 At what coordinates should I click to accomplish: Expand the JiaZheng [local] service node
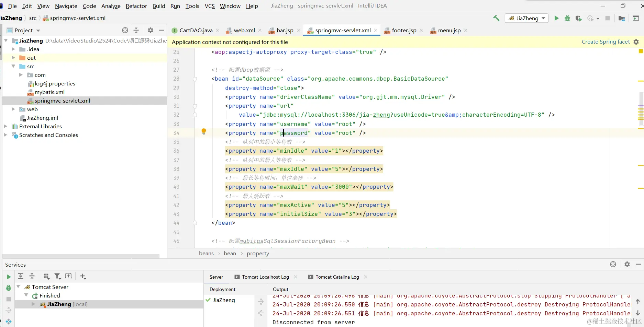tap(33, 304)
